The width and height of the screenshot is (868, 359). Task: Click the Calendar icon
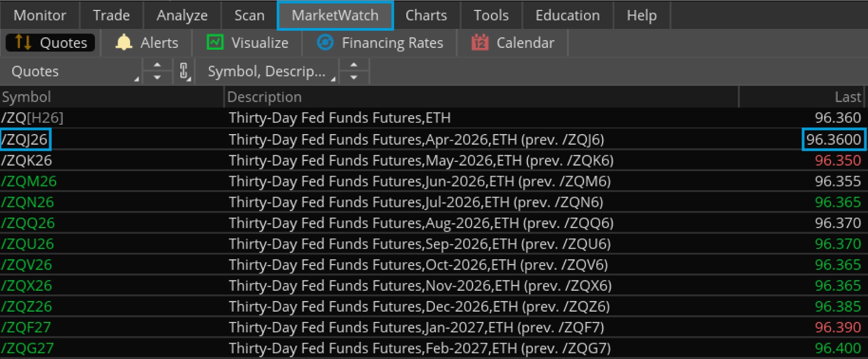click(480, 42)
